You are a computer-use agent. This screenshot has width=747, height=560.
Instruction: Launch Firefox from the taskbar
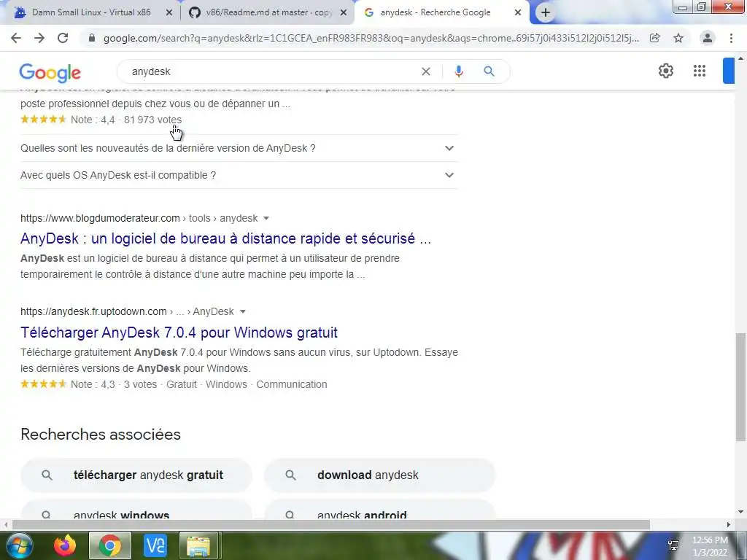pyautogui.click(x=65, y=545)
